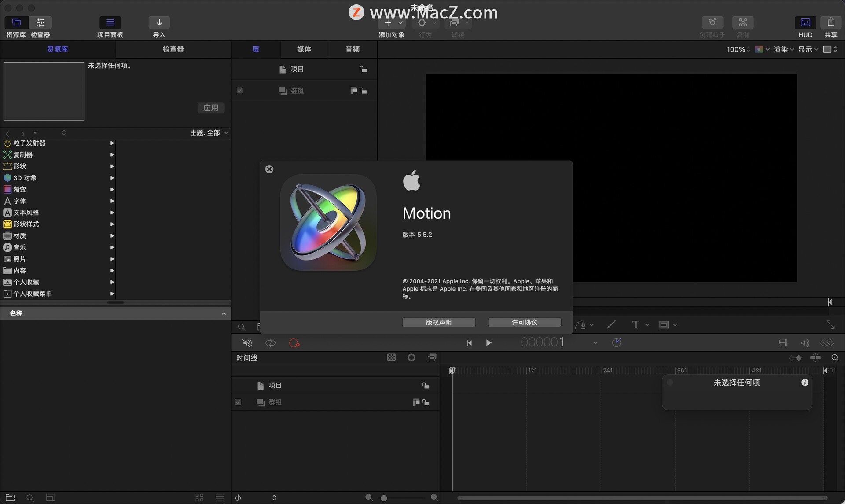Click the 共享 share icon
The width and height of the screenshot is (845, 504).
point(831,22)
